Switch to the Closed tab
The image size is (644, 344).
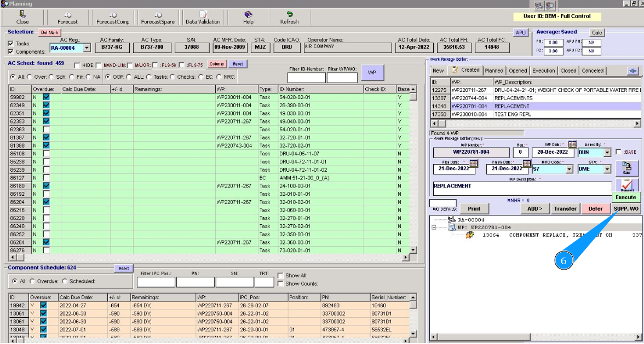pos(568,71)
